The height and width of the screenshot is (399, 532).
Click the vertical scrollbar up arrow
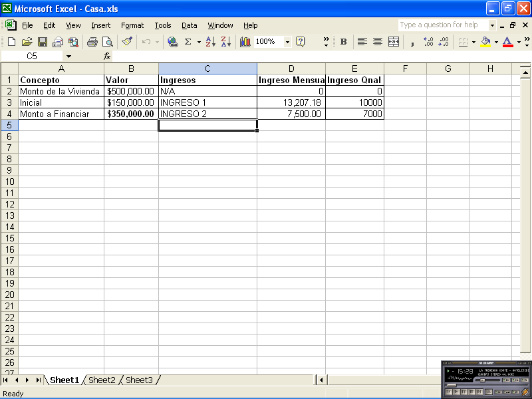(525, 72)
